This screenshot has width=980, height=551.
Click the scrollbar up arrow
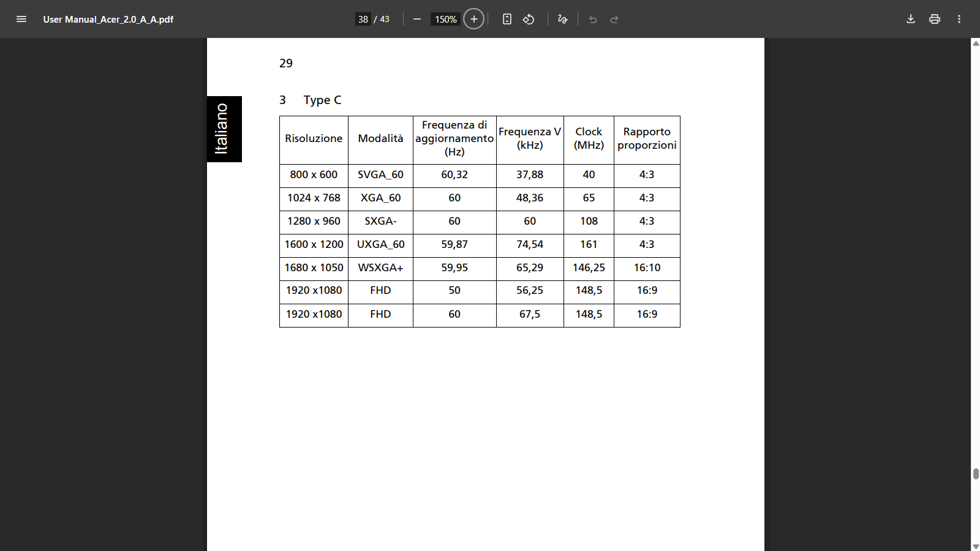coord(976,43)
